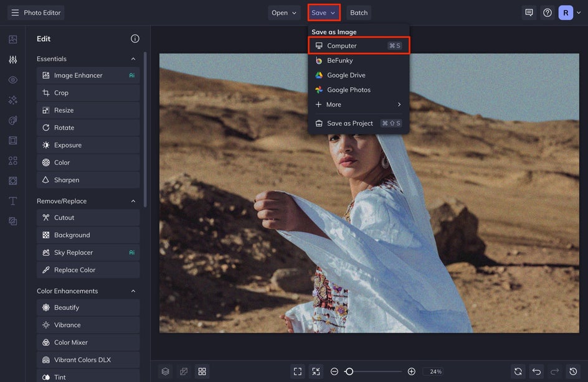Choose Google Drive save destination
Screen dimensions: 588x382
[359, 75]
